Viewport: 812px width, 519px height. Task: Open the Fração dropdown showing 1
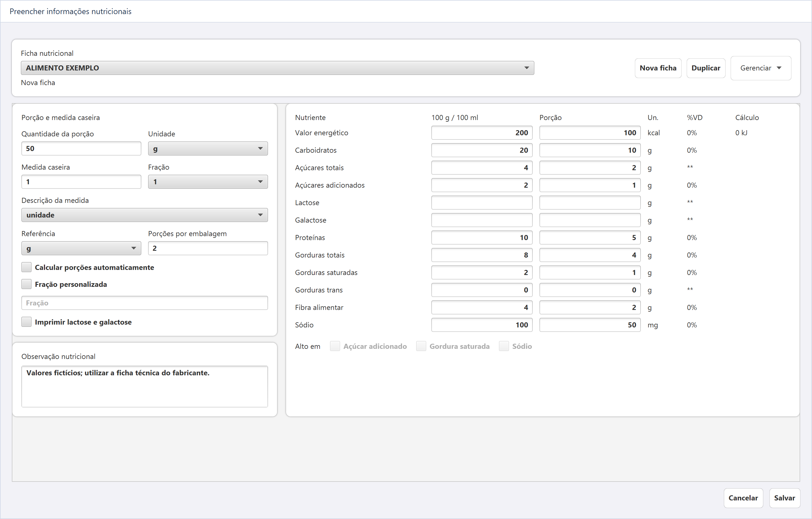pyautogui.click(x=208, y=182)
